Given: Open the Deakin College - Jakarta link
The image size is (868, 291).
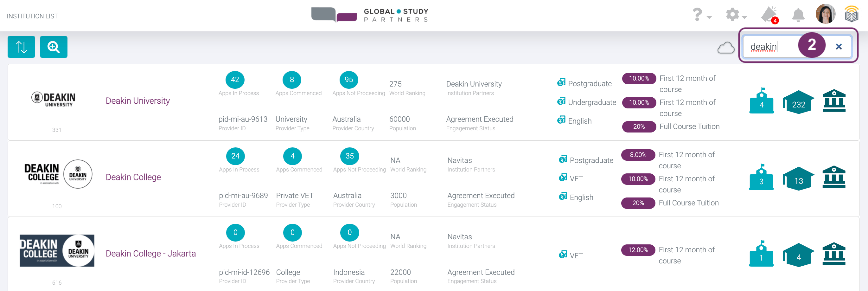Looking at the screenshot, I should [x=150, y=254].
